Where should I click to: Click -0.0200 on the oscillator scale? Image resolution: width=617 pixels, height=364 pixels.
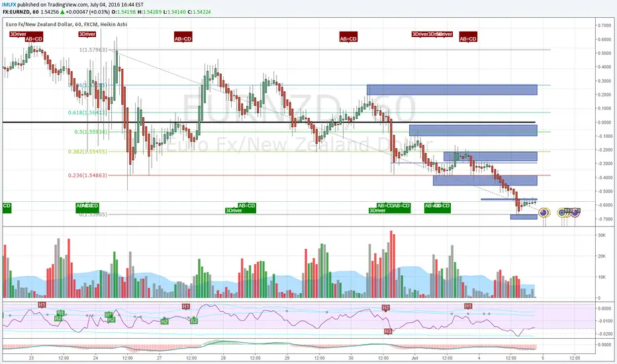tap(603, 334)
